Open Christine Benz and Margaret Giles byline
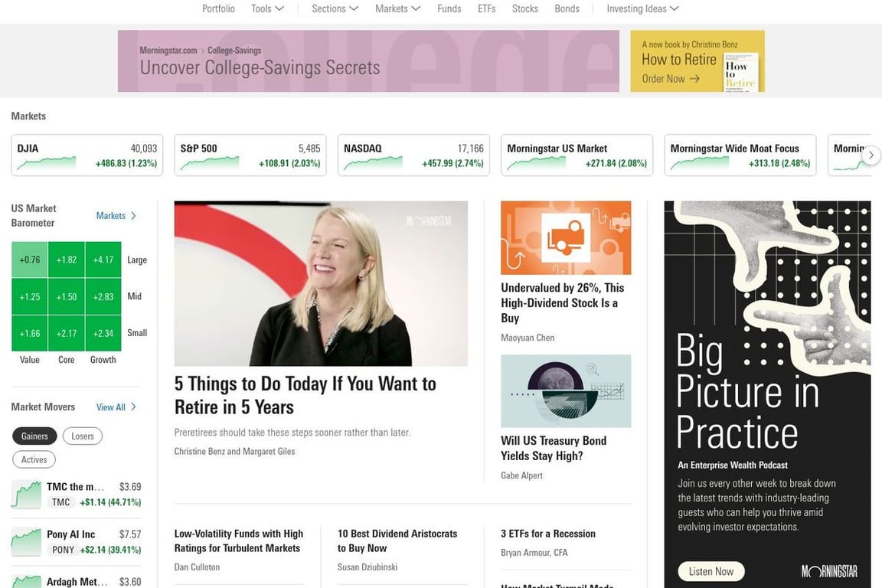882x588 pixels. [234, 451]
